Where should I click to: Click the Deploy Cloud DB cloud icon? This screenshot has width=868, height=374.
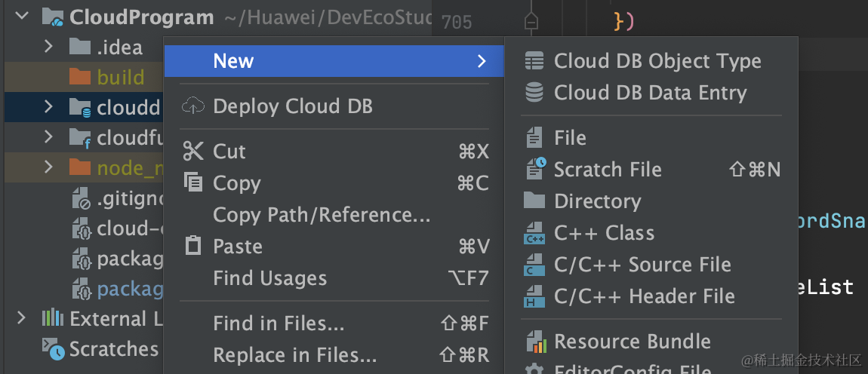[x=193, y=106]
